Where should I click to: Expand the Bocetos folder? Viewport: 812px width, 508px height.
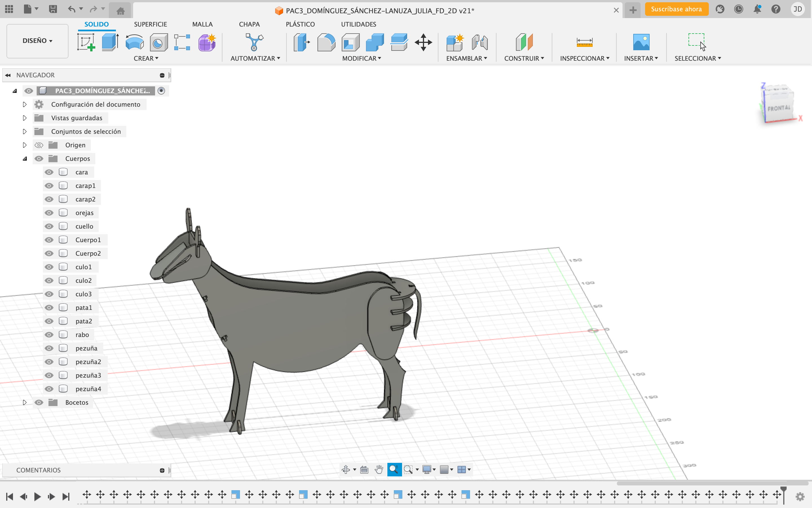25,402
